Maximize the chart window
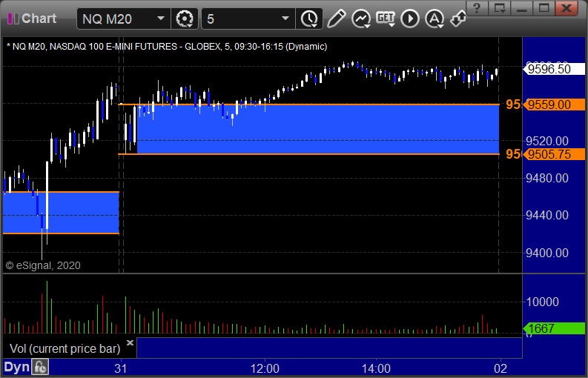 point(544,8)
